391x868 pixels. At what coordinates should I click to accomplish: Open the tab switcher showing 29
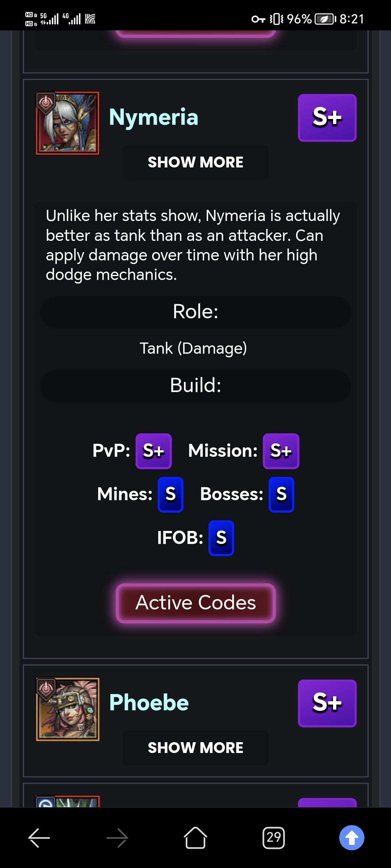(274, 838)
